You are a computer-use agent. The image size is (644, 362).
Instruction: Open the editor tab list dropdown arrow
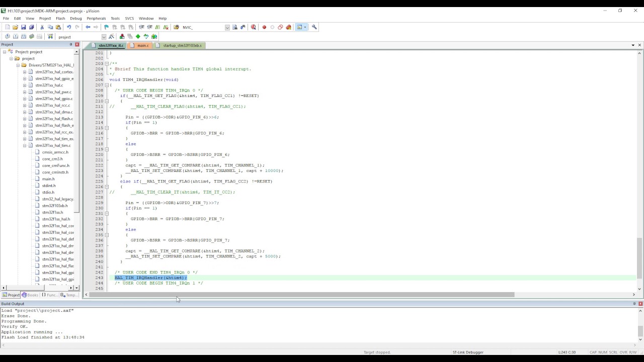pos(633,45)
